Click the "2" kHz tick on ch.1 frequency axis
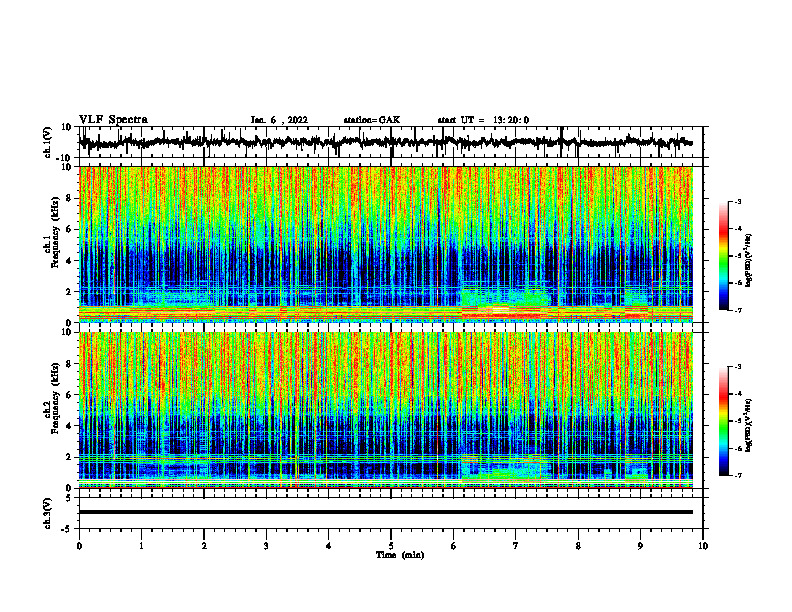The height and width of the screenshot is (612, 792). click(x=70, y=291)
